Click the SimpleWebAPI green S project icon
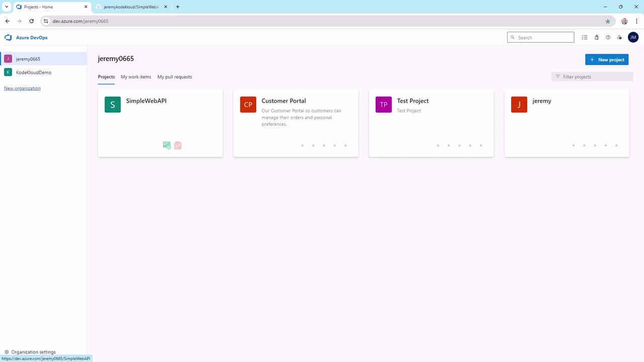Viewport: 644px width, 362px height. click(x=113, y=105)
